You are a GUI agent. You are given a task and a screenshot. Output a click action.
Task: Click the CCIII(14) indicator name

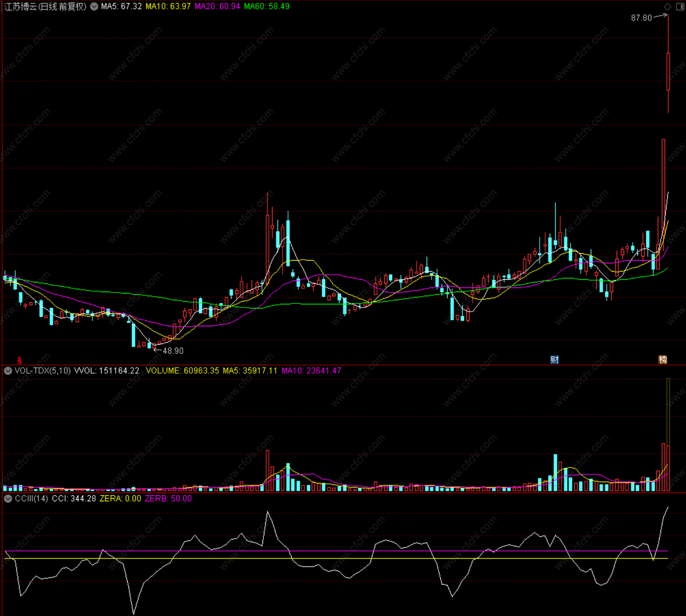(31, 498)
